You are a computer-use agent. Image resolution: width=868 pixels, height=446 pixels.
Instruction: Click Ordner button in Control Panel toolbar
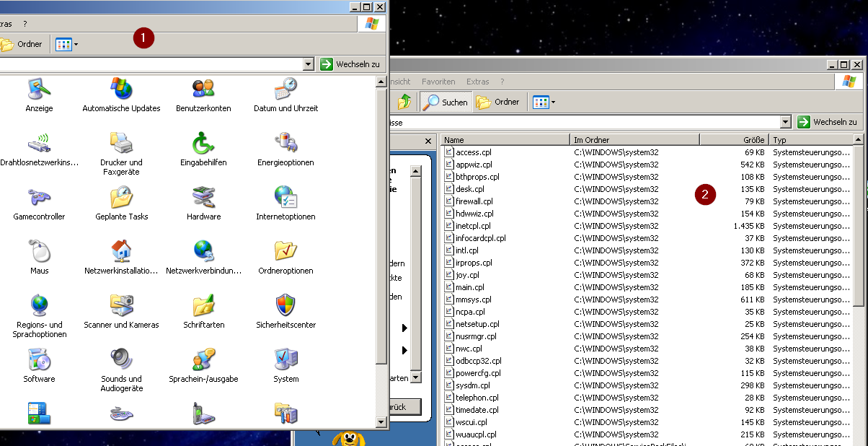tap(22, 44)
